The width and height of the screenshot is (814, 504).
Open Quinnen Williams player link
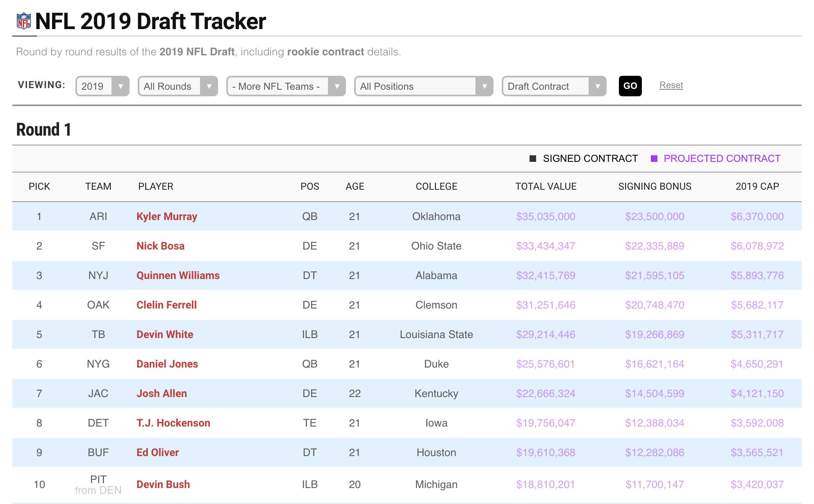pos(178,275)
